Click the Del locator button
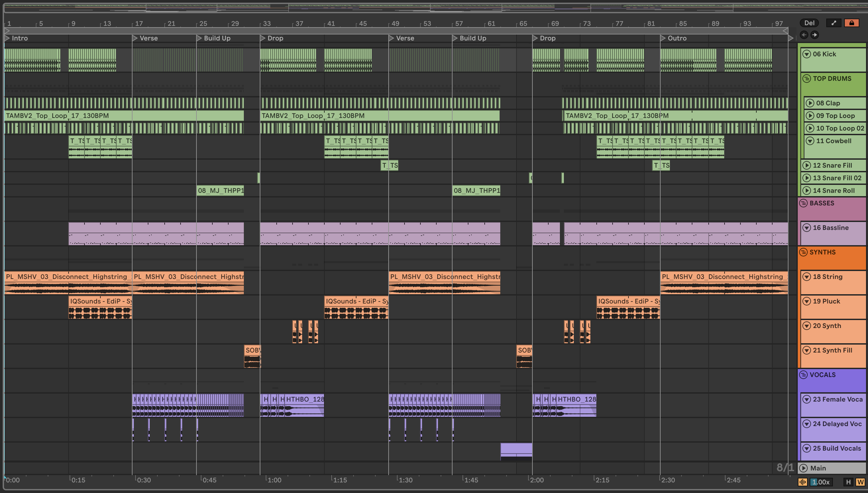 click(x=809, y=23)
